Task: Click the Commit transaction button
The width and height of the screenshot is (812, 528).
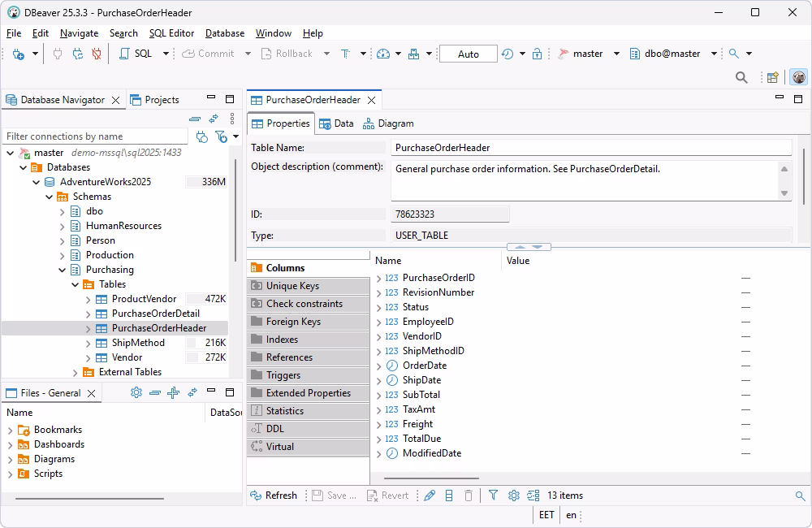Action: click(x=208, y=54)
